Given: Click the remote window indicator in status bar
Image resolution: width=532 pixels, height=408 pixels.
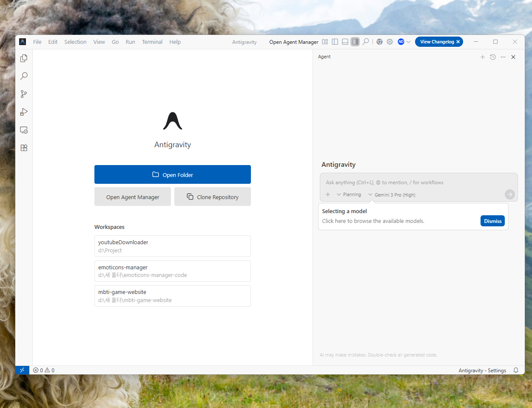Looking at the screenshot, I should coord(22,370).
